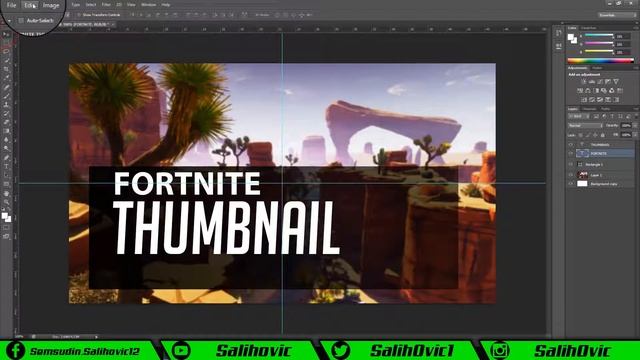Add a Hue/Saturation adjustment layer
Screen dimensions: 640x360
[x=580, y=91]
